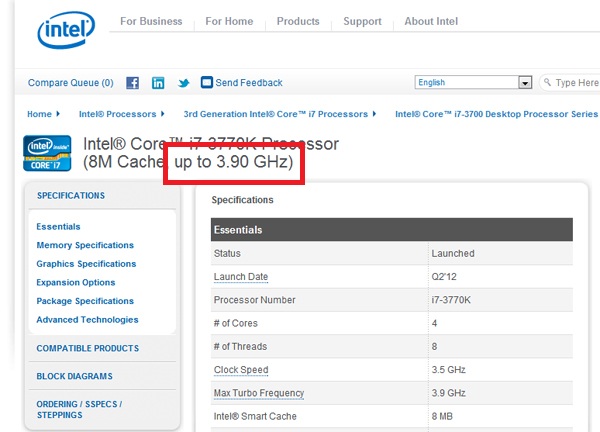This screenshot has width=600, height=432.
Task: Jump to Memory Specifications
Action: click(85, 245)
